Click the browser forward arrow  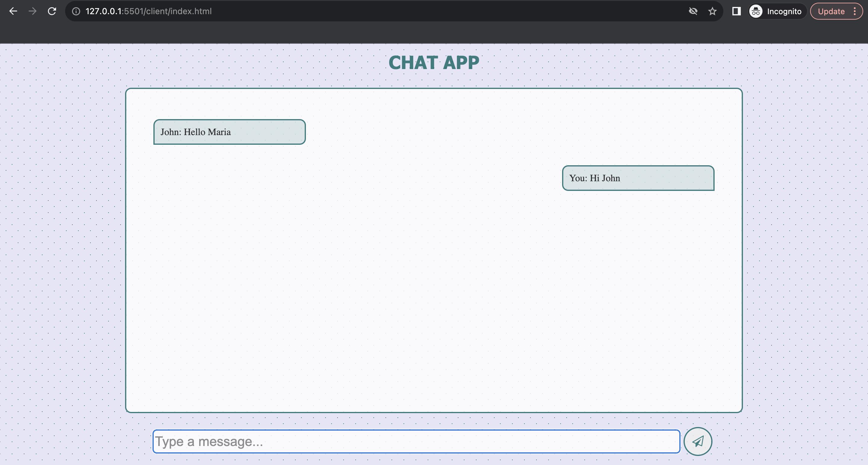[32, 11]
